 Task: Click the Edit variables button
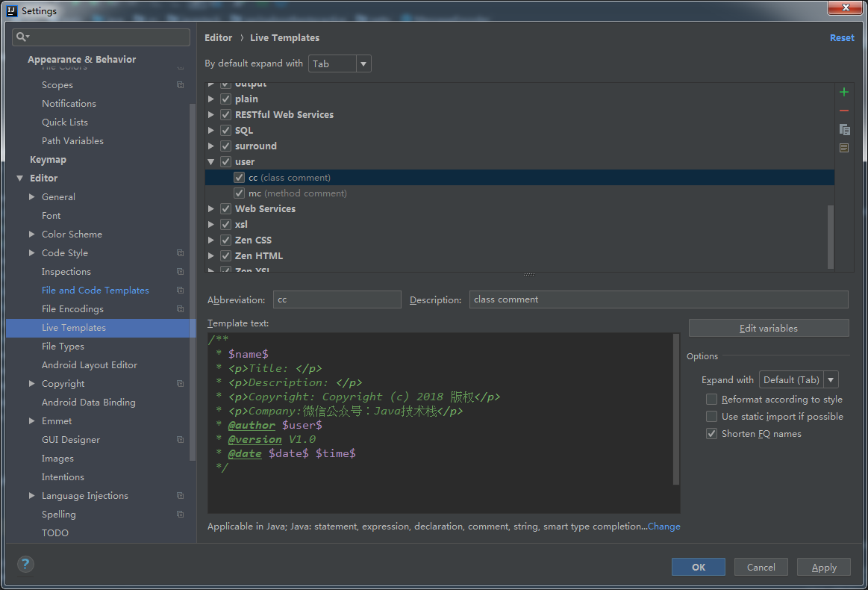pos(768,329)
